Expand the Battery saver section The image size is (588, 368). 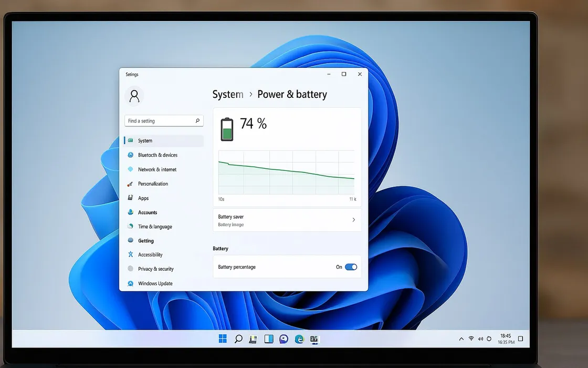pyautogui.click(x=287, y=220)
